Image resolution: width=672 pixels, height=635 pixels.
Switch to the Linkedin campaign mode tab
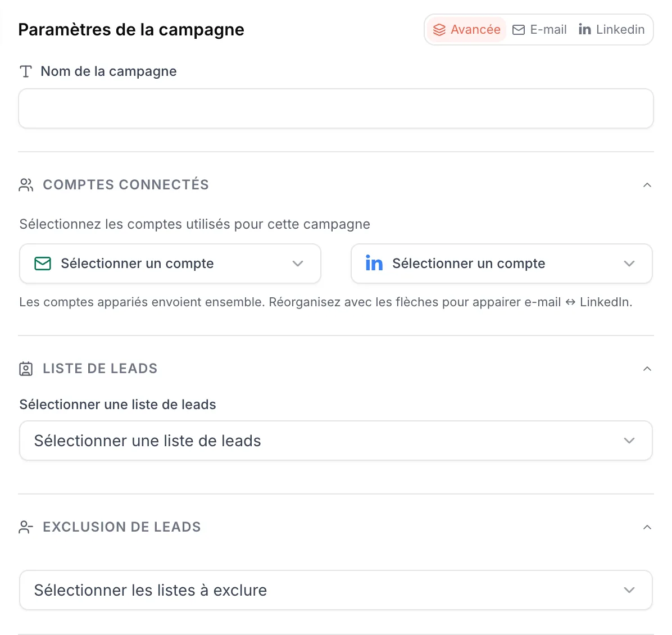(611, 30)
